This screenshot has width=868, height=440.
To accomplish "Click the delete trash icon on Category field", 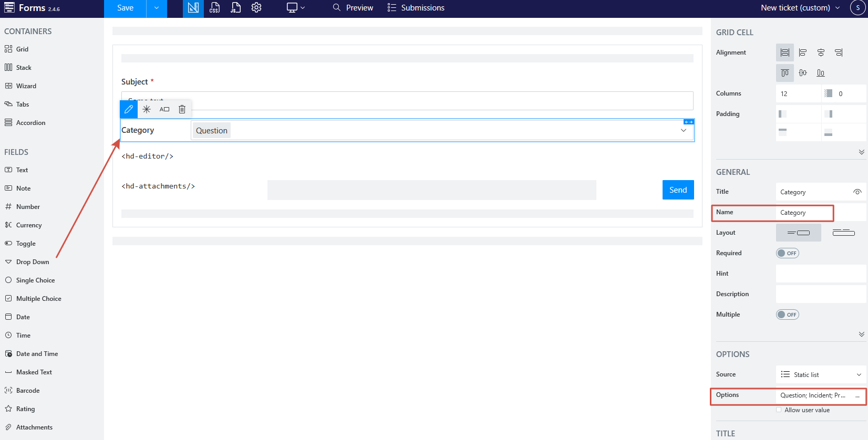I will (x=182, y=109).
